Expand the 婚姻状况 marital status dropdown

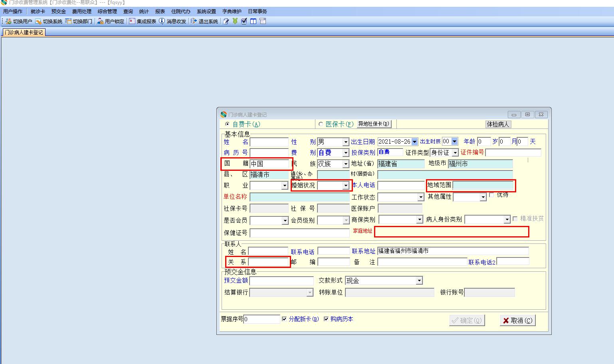(346, 186)
